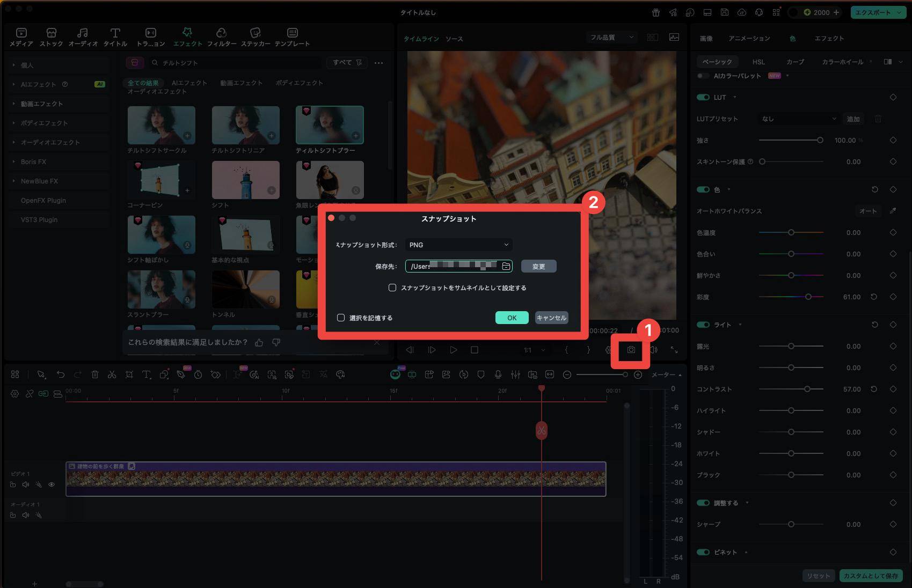Click the 彩度 saturation slider handle
The image size is (912, 588).
click(808, 297)
